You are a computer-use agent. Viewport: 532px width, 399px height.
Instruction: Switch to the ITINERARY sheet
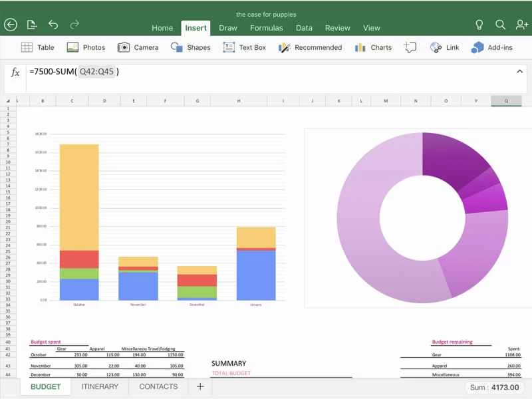coord(100,386)
